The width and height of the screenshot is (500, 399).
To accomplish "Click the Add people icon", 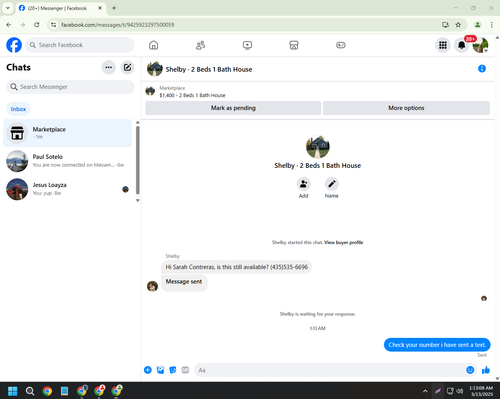I will click(x=303, y=184).
